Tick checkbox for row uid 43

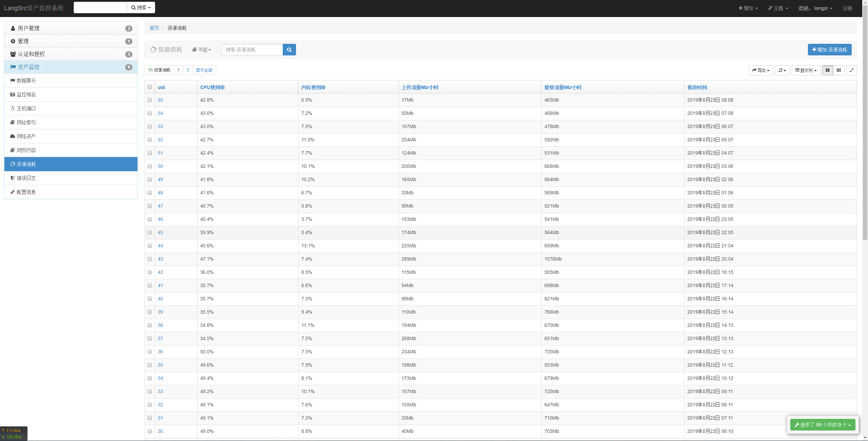tap(150, 259)
